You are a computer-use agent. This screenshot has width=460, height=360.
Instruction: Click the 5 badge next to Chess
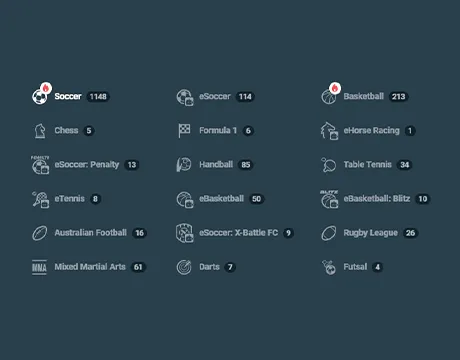point(89,131)
